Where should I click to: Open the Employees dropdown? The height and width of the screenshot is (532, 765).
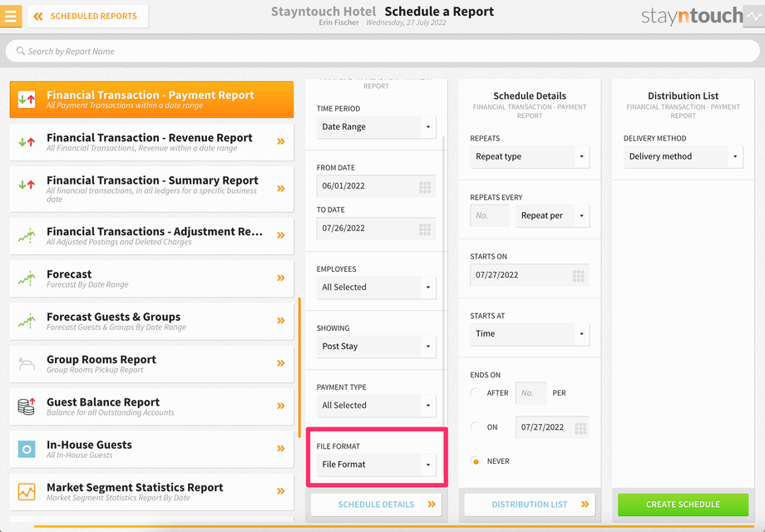pos(376,288)
